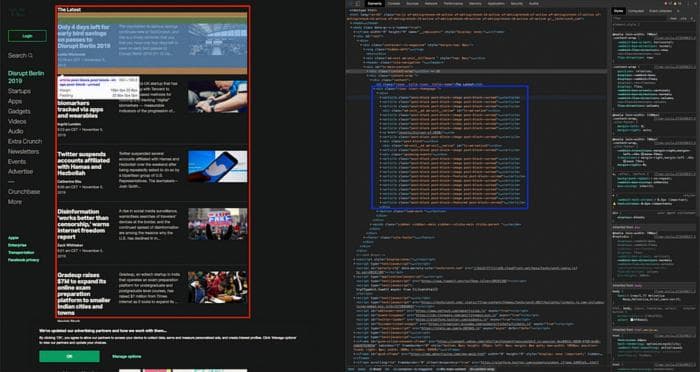Open the Newsletters link
This screenshot has height=372, width=700.
[x=23, y=151]
